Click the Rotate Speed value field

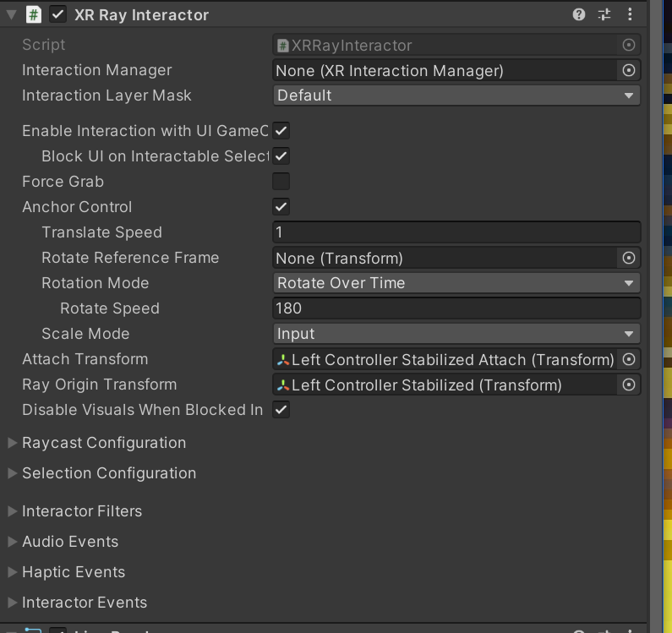(456, 308)
